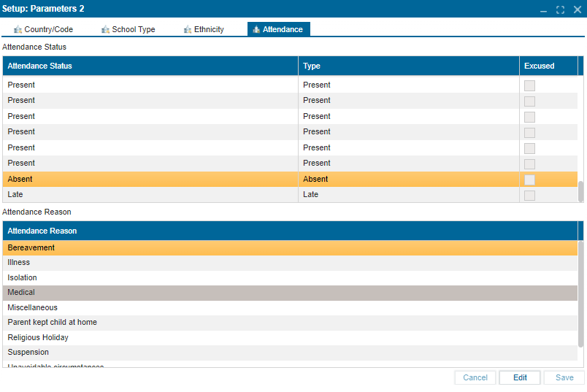Screen dimensions: 587x392
Task: Click the Attendance Status table scrollbar thumb
Action: tap(581, 191)
